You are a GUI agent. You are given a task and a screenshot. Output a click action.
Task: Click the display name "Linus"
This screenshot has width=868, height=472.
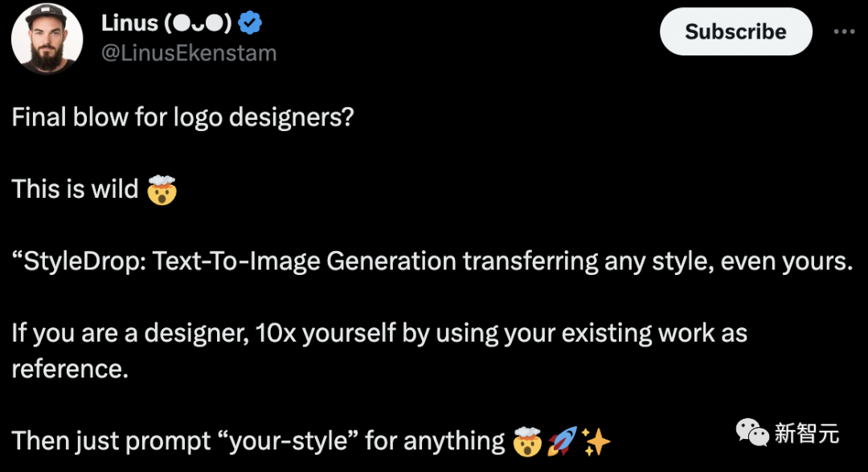coord(129,24)
